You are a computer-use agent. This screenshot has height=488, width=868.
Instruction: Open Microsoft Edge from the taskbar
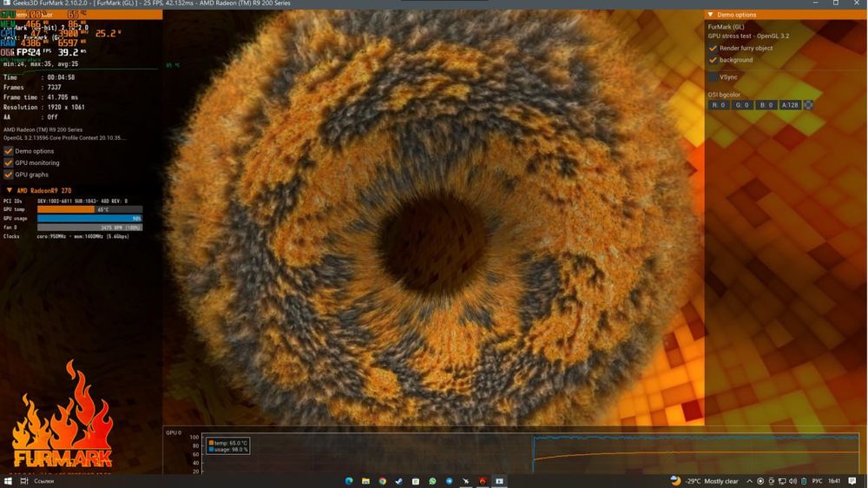pyautogui.click(x=349, y=481)
